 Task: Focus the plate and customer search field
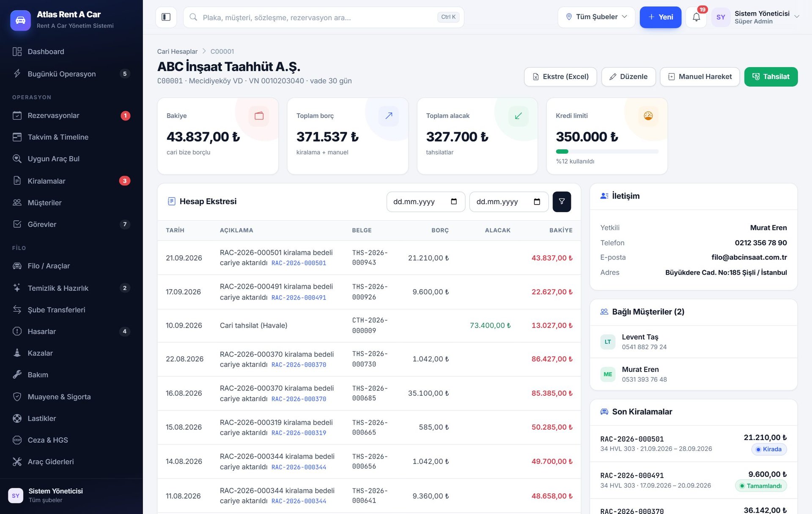(x=324, y=17)
